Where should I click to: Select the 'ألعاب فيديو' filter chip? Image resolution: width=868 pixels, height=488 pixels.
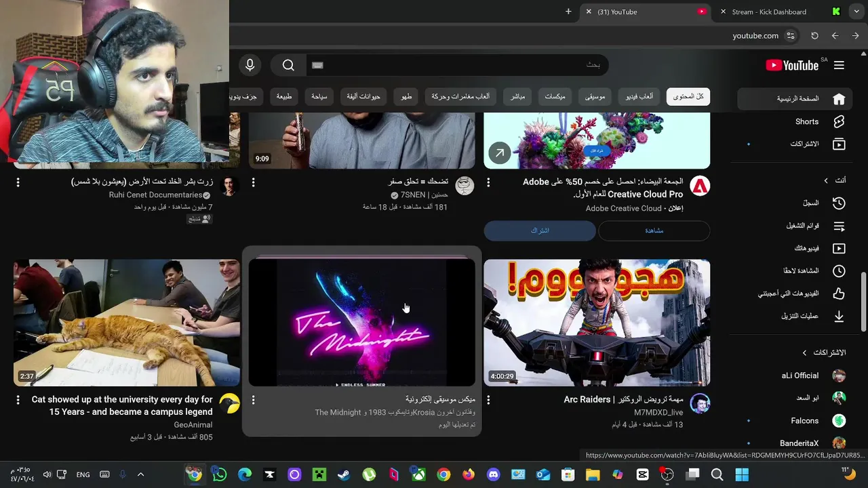639,97
